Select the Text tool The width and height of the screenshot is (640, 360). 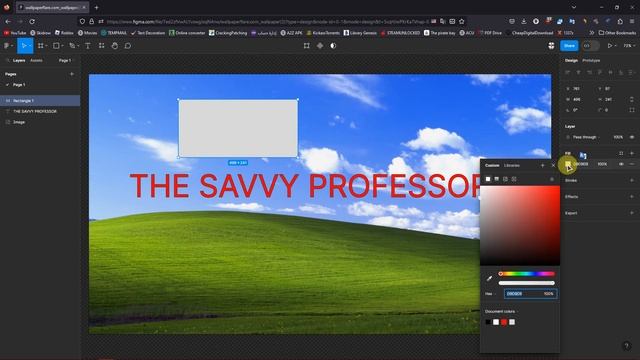click(88, 46)
